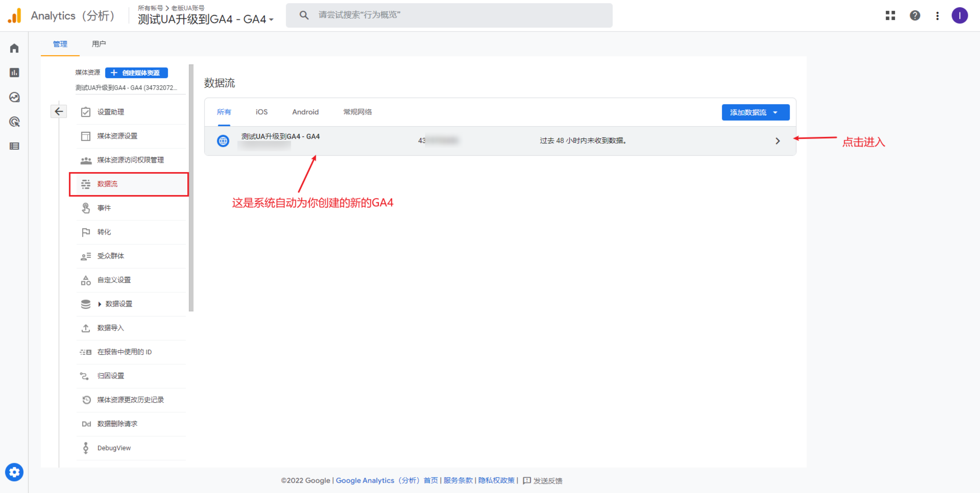The width and height of the screenshot is (980, 493).
Task: Click the web stream globe icon
Action: 223,141
